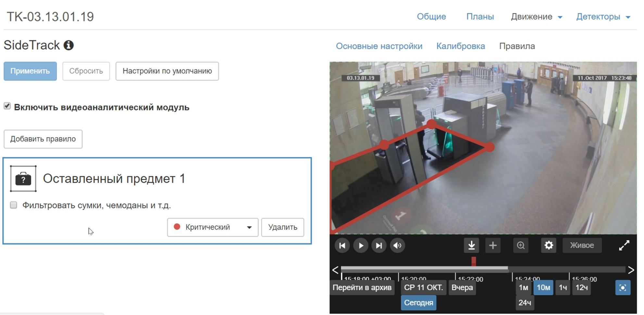Viewport: 644px width, 315px height.
Task: Toggle the player sound icon
Action: click(x=398, y=246)
